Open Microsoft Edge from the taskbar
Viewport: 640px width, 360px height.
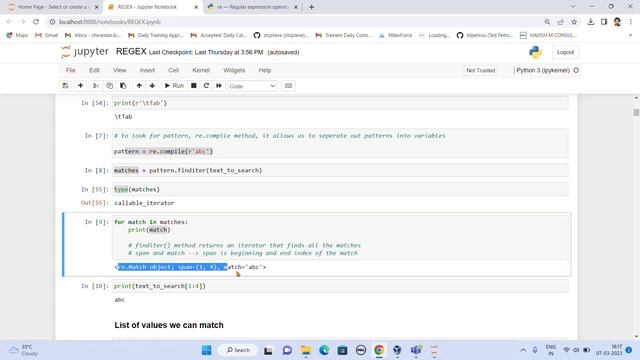tap(324, 350)
